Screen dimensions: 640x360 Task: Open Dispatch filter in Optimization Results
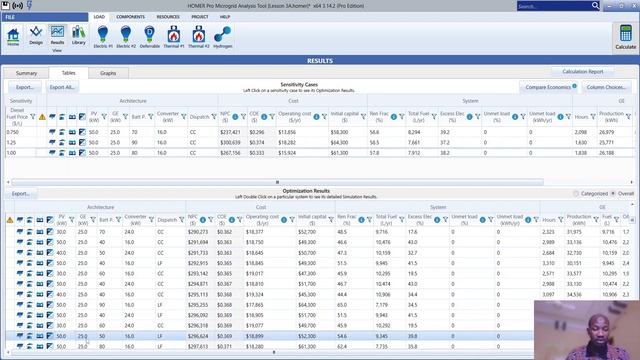click(182, 220)
